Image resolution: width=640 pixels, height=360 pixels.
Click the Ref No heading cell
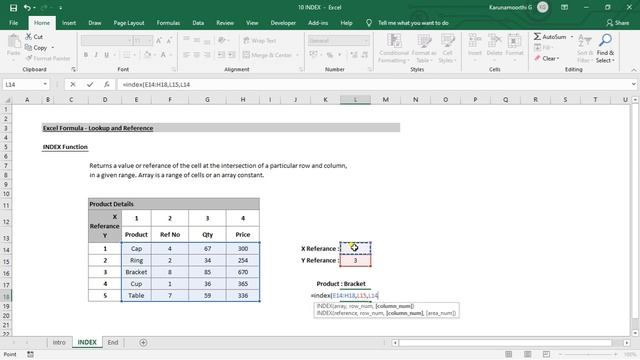pyautogui.click(x=170, y=235)
